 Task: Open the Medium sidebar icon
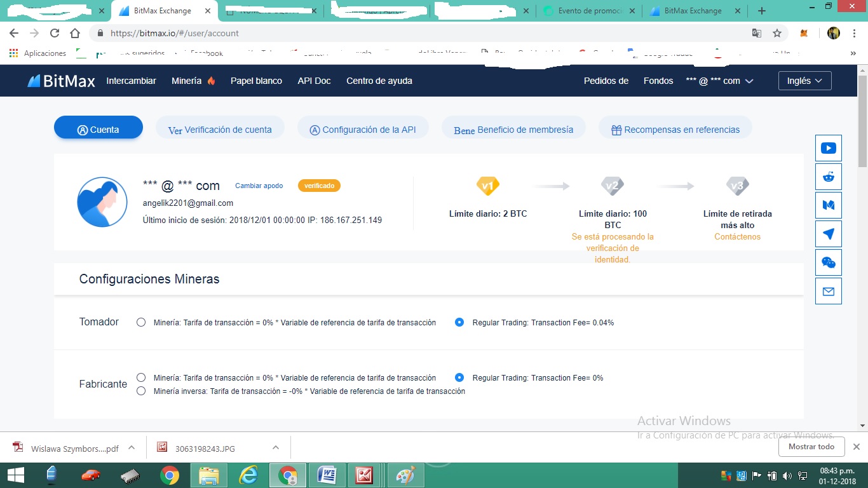pos(828,205)
